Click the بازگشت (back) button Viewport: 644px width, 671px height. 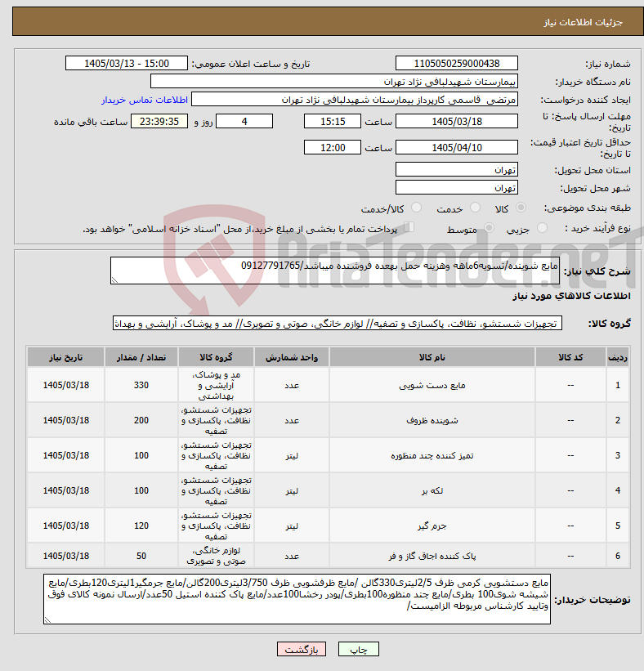click(x=302, y=649)
